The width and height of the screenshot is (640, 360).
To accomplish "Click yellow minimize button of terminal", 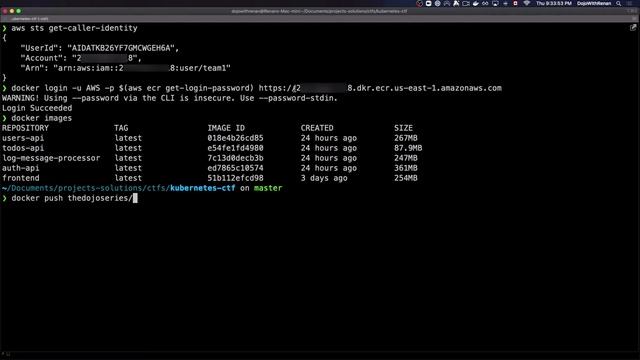I will tap(12, 11).
